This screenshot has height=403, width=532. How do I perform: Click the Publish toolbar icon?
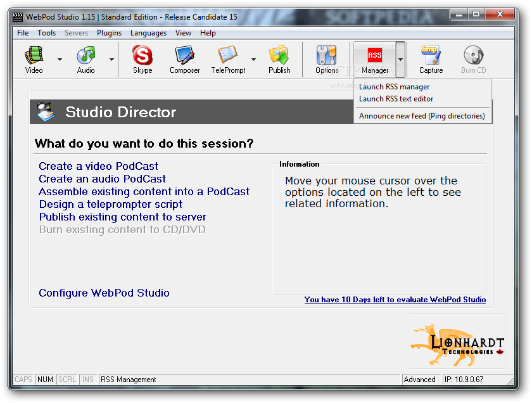[x=279, y=60]
